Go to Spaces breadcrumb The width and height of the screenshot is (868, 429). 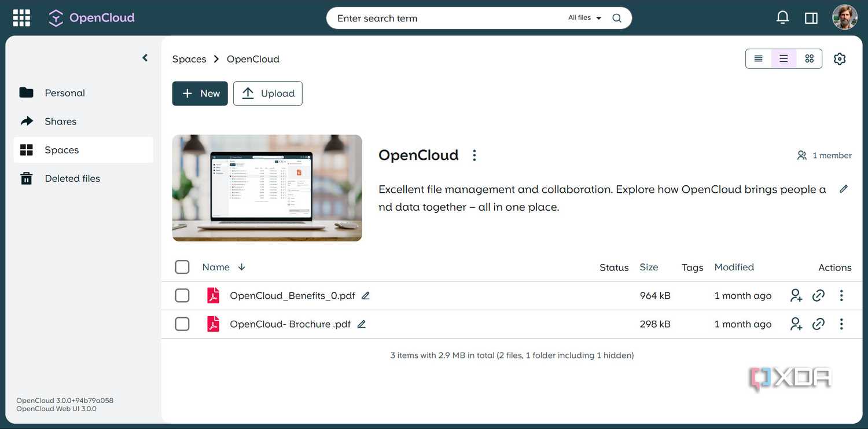pos(189,59)
